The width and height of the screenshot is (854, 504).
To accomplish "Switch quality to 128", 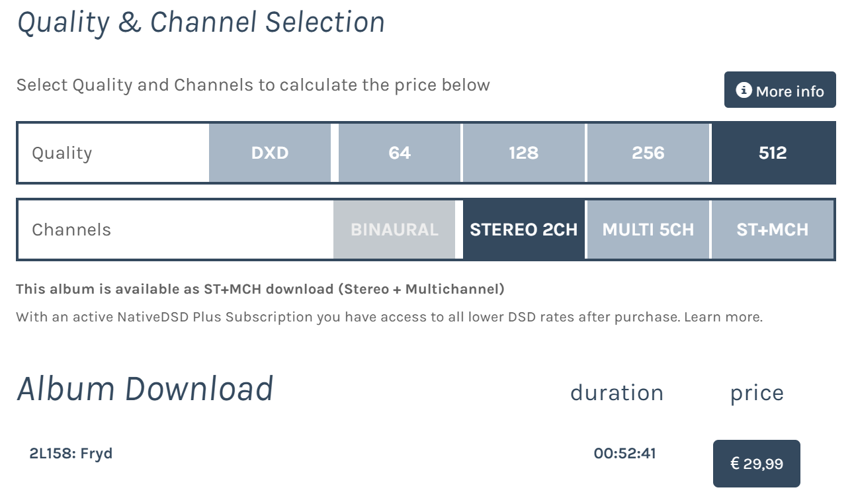I will point(524,153).
